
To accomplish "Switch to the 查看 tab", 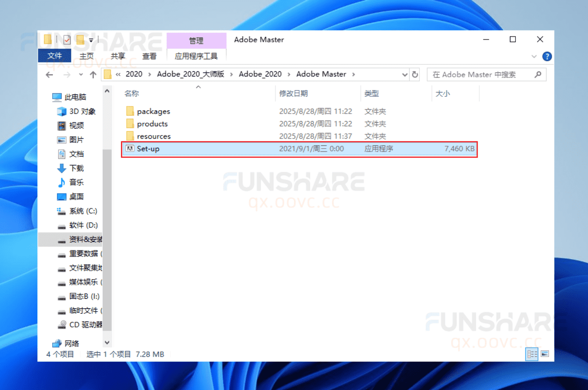I will pos(149,56).
